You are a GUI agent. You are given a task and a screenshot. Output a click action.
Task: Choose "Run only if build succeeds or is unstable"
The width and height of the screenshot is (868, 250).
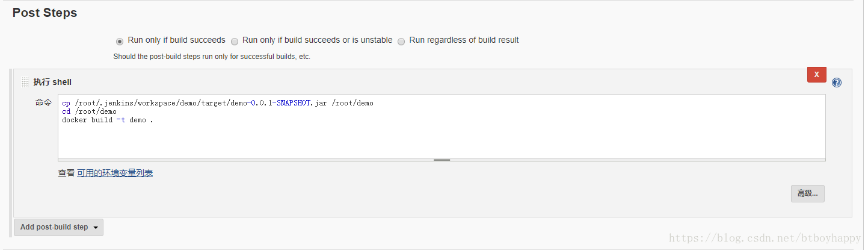(235, 41)
